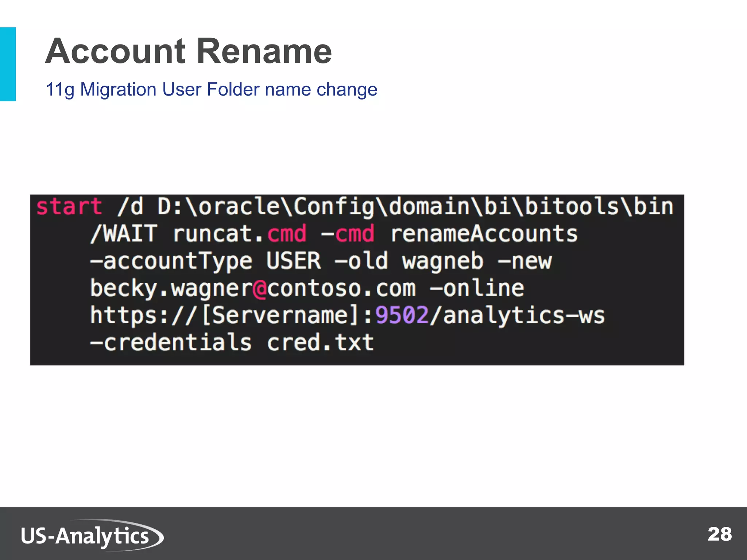Image resolution: width=747 pixels, height=560 pixels.
Task: Click the 'start' keyword in the code block
Action: [x=69, y=206]
